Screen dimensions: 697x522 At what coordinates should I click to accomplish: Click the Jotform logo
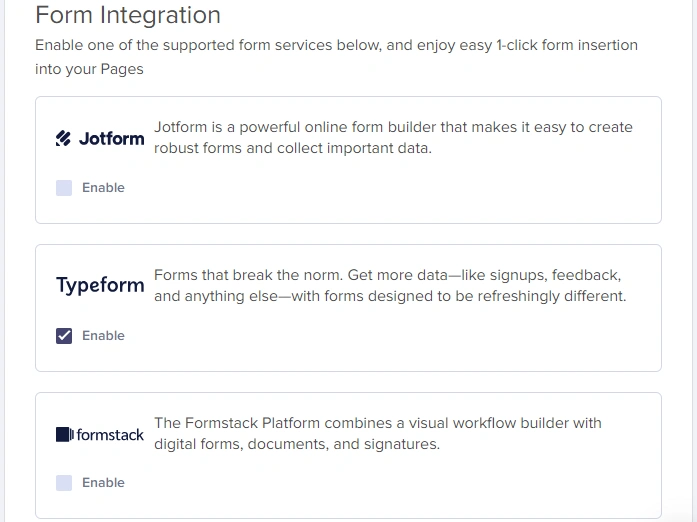coord(100,139)
